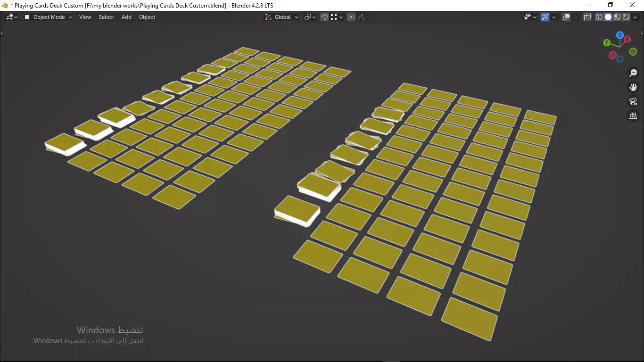Image resolution: width=644 pixels, height=362 pixels.
Task: Switch to rendered viewport shading
Action: coord(626,17)
